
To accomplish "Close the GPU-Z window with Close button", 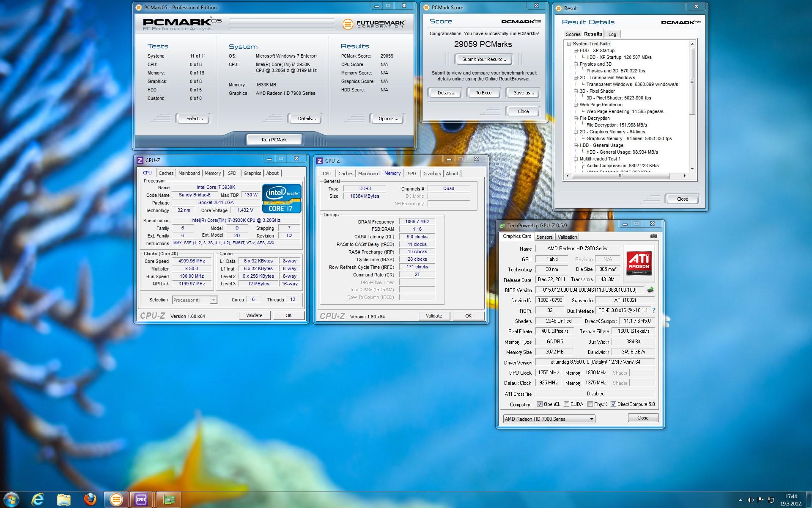I will 643,418.
